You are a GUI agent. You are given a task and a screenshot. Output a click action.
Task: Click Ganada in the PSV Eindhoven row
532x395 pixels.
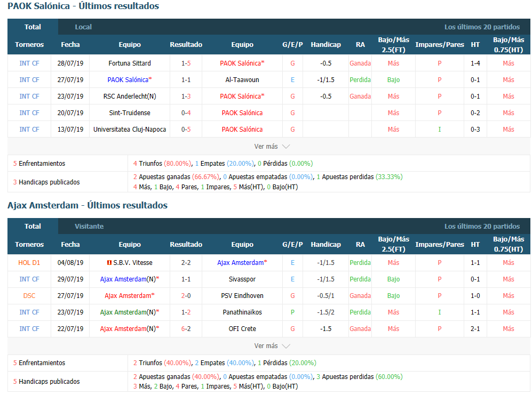360,296
